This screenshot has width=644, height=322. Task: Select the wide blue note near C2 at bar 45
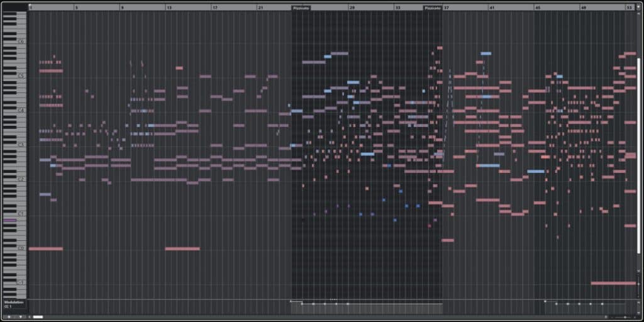click(x=536, y=171)
